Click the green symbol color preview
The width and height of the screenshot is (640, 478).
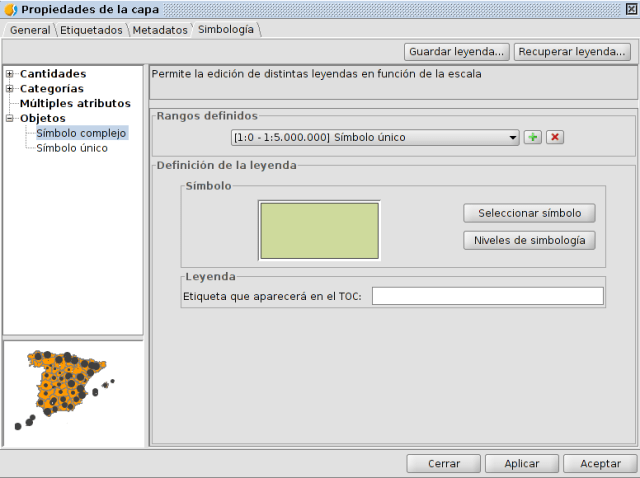tap(320, 231)
